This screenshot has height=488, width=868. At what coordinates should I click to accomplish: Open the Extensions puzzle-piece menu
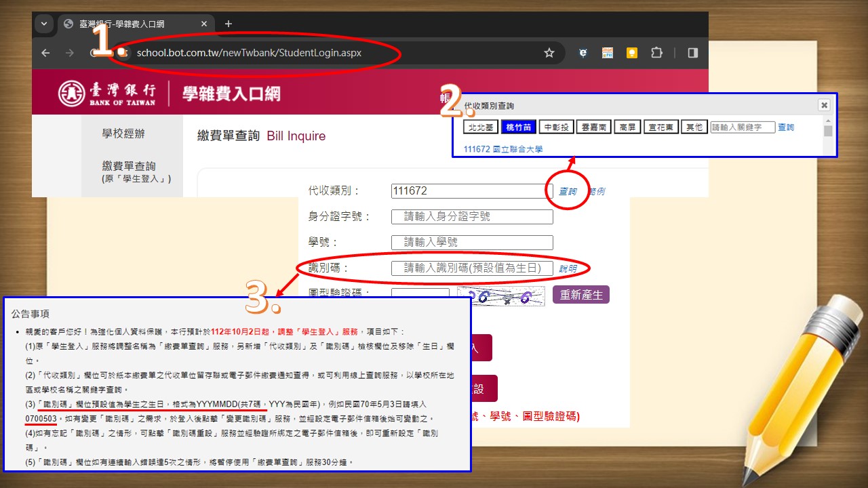(x=656, y=53)
